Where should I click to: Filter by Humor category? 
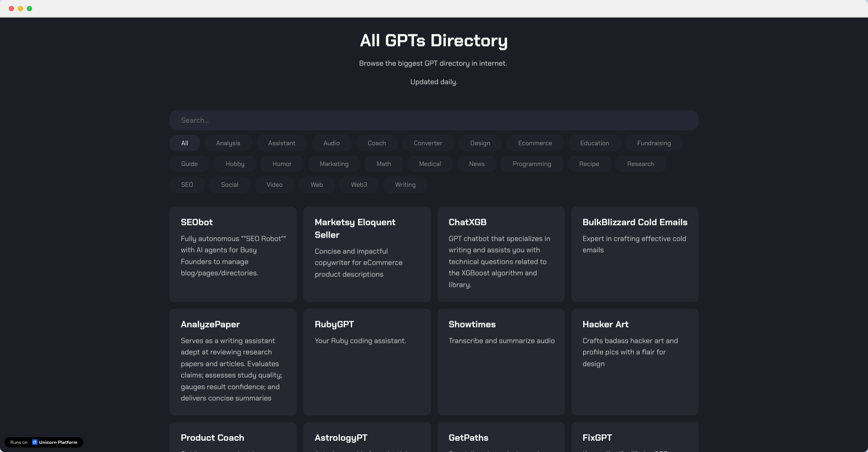(x=282, y=164)
